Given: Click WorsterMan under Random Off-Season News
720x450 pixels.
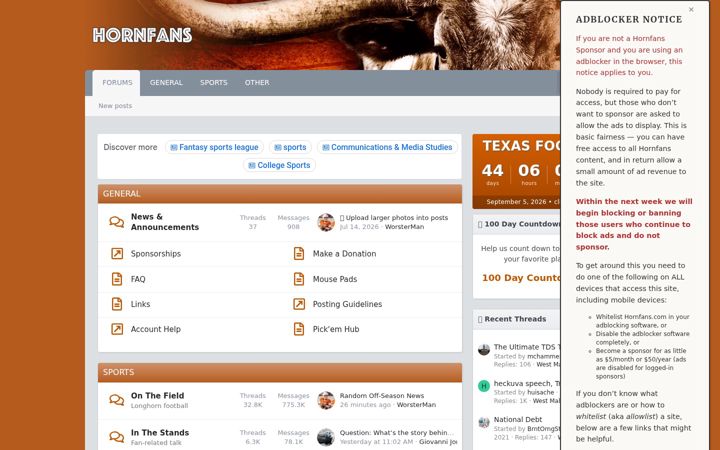Looking at the screenshot, I should pos(416,405).
